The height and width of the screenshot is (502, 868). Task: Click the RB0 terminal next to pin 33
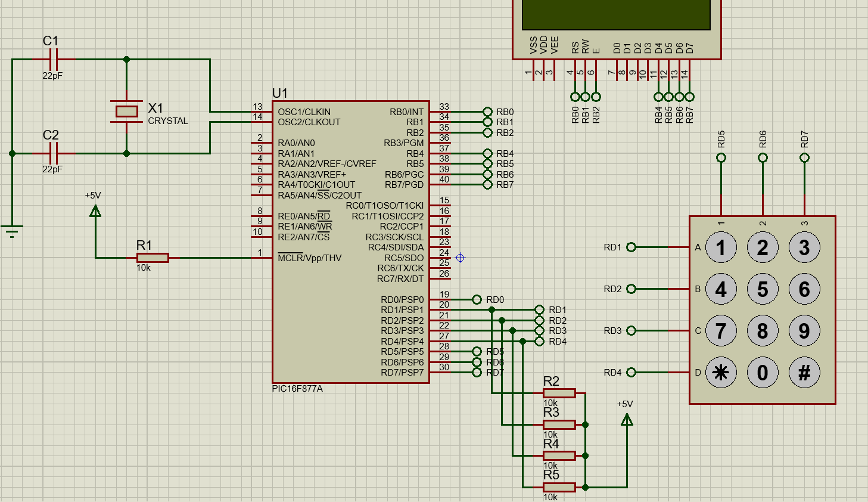pyautogui.click(x=488, y=111)
